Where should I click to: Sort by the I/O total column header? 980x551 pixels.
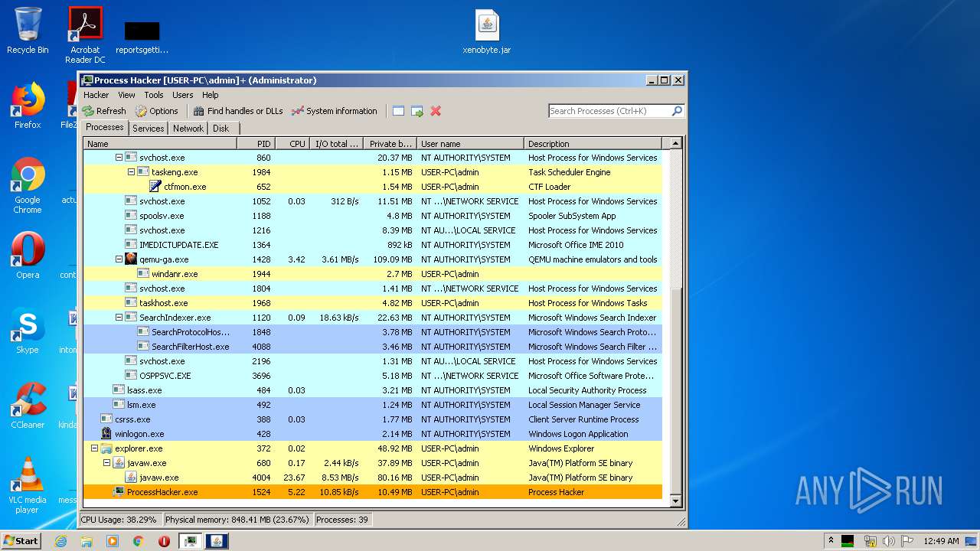336,144
